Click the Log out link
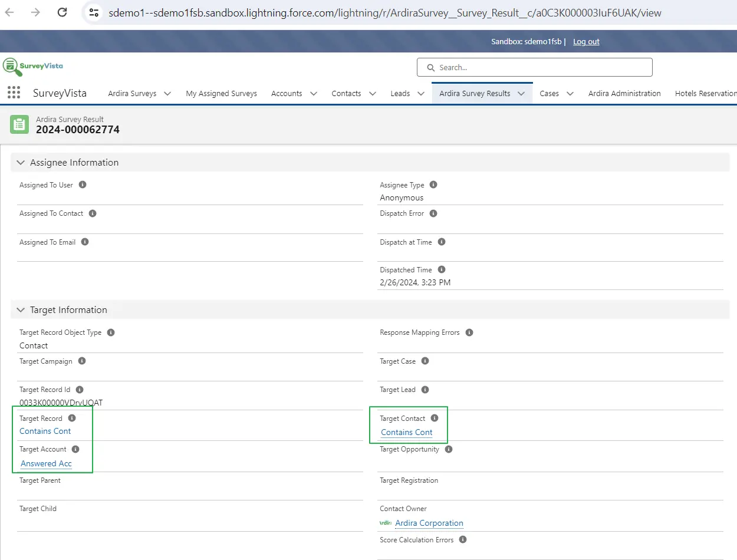The image size is (737, 560). click(586, 41)
